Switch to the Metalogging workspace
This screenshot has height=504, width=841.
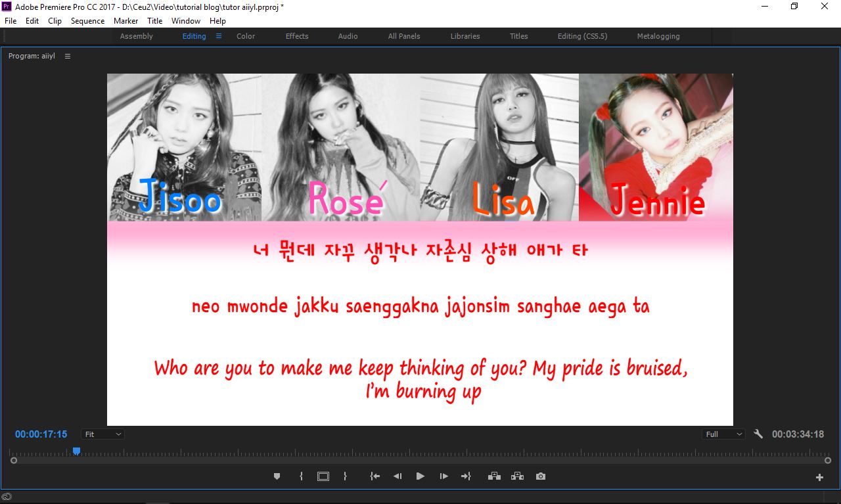(658, 36)
